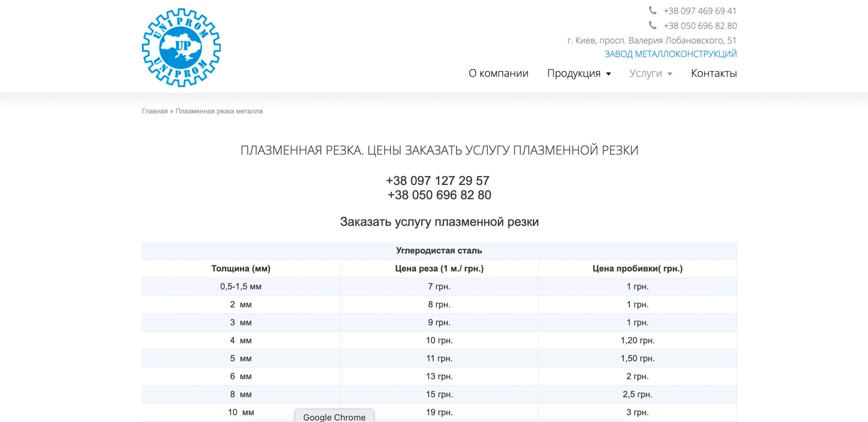The image size is (868, 422).
Task: Click header phone +38 097 469 69 41
Action: coord(700,11)
